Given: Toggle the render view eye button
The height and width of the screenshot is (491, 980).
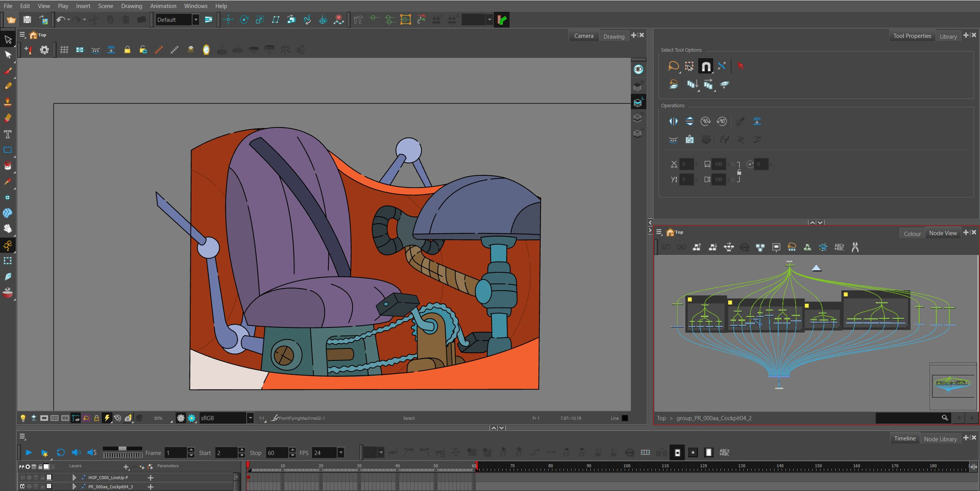Looking at the screenshot, I should pos(638,69).
